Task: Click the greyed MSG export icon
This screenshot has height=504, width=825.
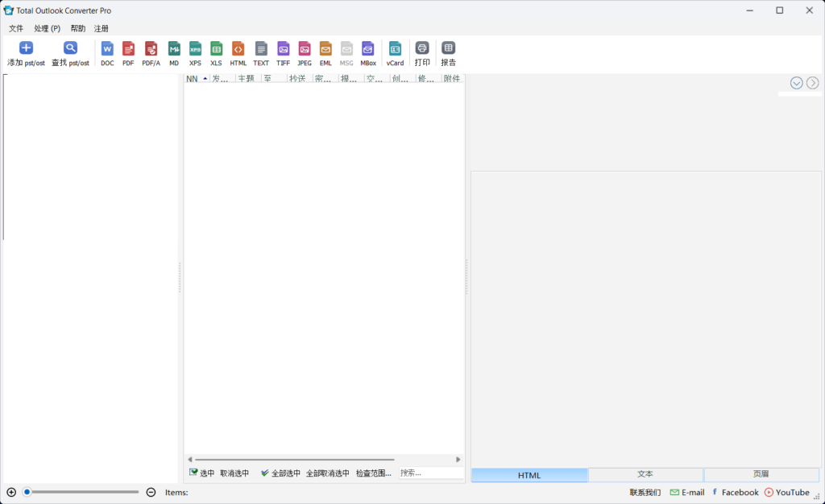Action: (x=346, y=54)
